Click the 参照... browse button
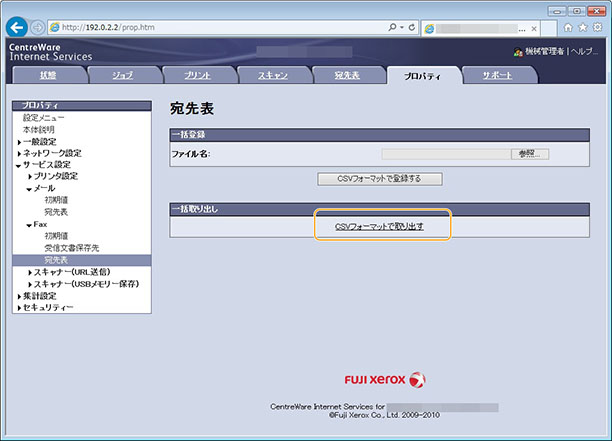The height and width of the screenshot is (441, 612). coord(530,154)
